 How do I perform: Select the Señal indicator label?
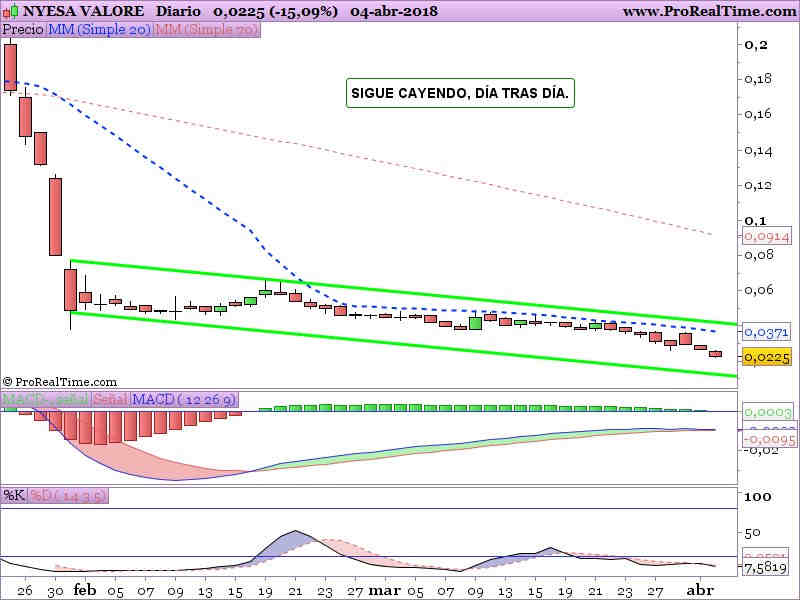tap(112, 400)
